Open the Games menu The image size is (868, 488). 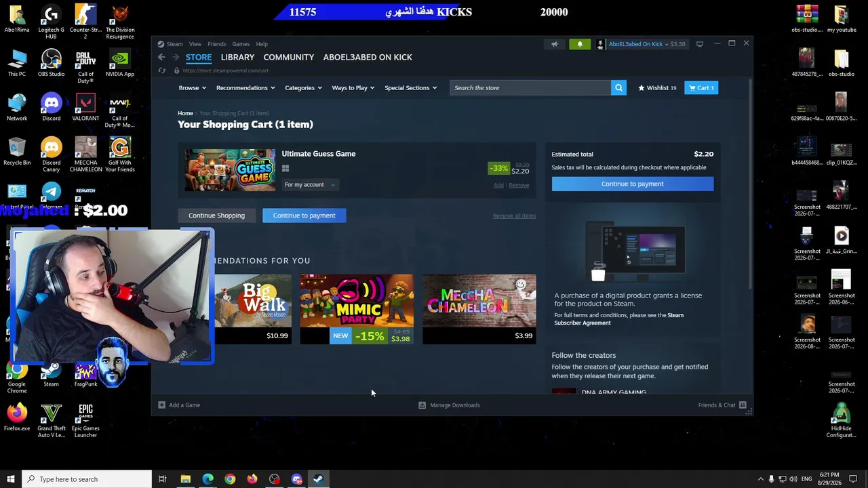(241, 44)
